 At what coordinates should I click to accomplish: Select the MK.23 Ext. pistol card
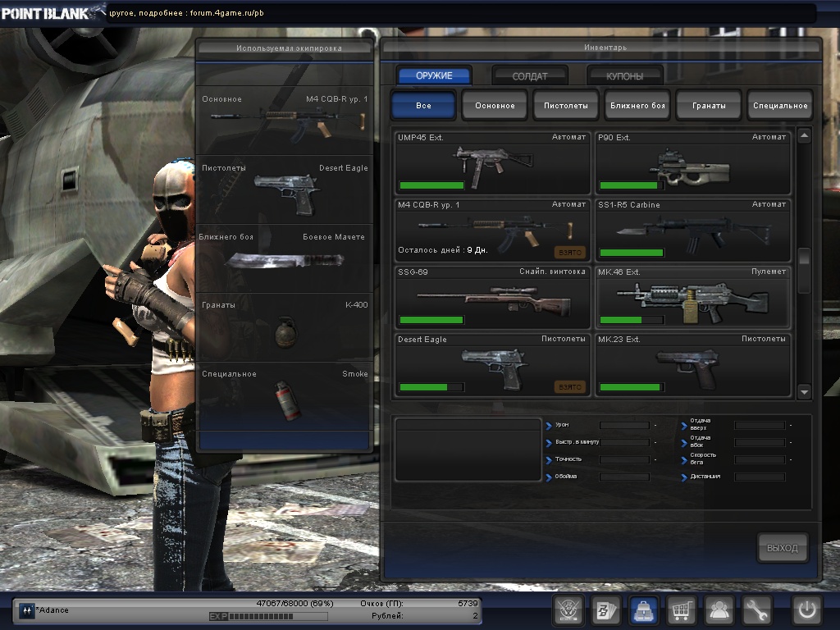(692, 365)
